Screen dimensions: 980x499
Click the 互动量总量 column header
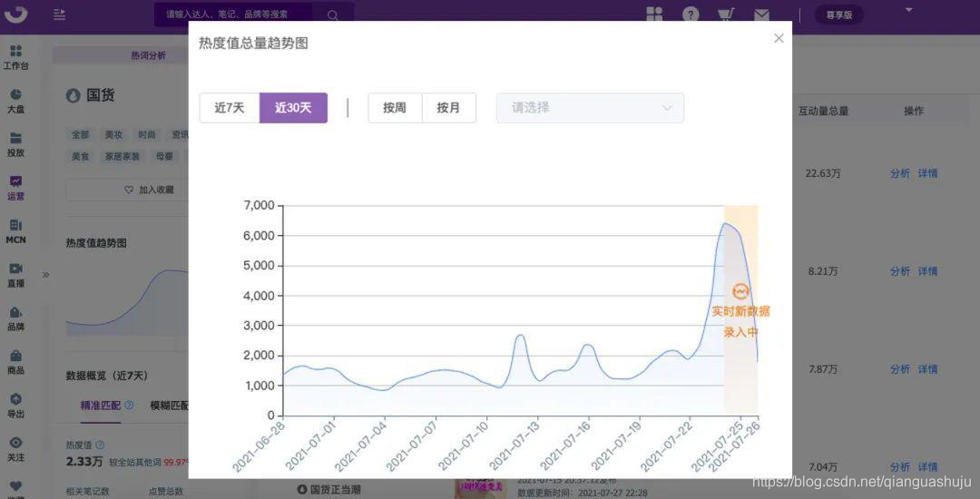coord(823,112)
